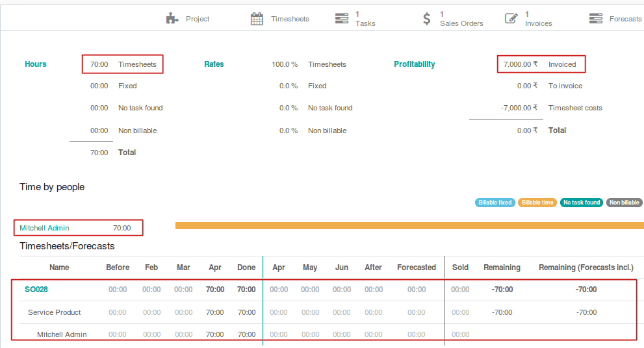This screenshot has height=348, width=644.
Task: Click the Service Product row name
Action: [x=54, y=312]
